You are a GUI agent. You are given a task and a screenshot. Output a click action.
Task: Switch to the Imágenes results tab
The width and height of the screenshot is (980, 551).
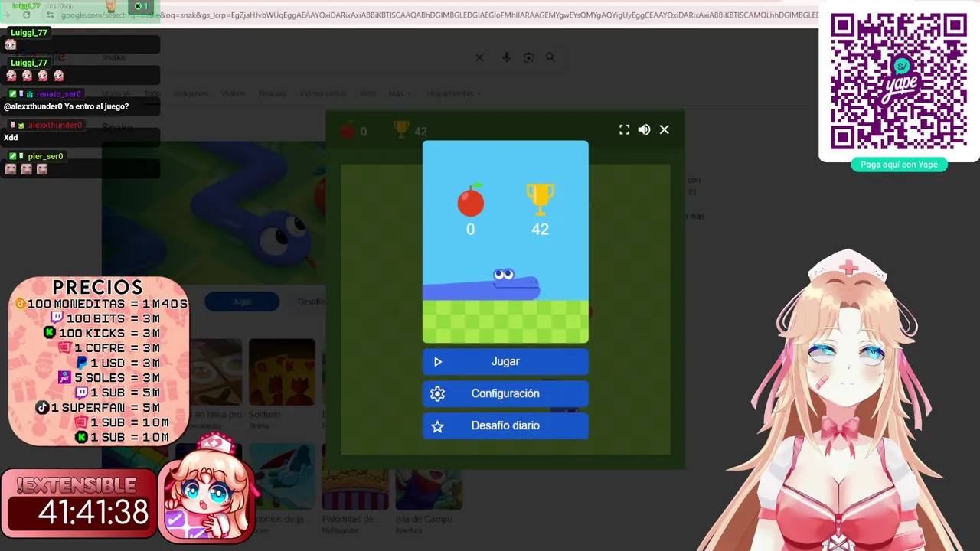pos(191,93)
